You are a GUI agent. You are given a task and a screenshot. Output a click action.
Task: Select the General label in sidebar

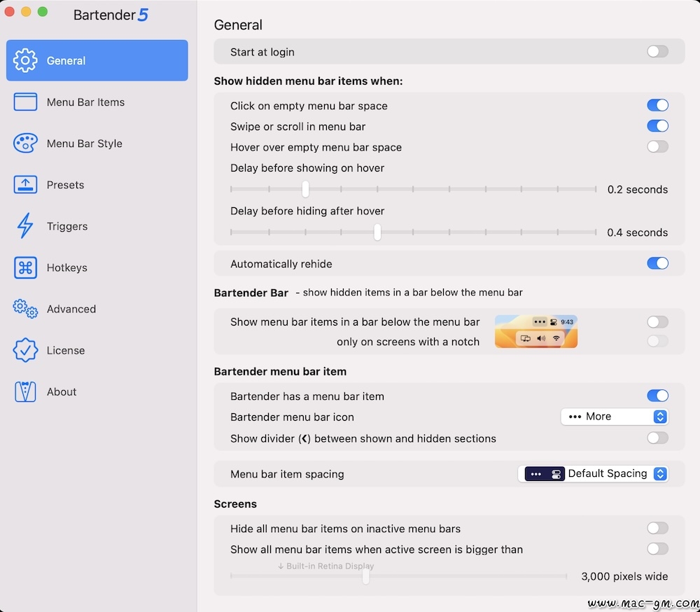coord(66,61)
